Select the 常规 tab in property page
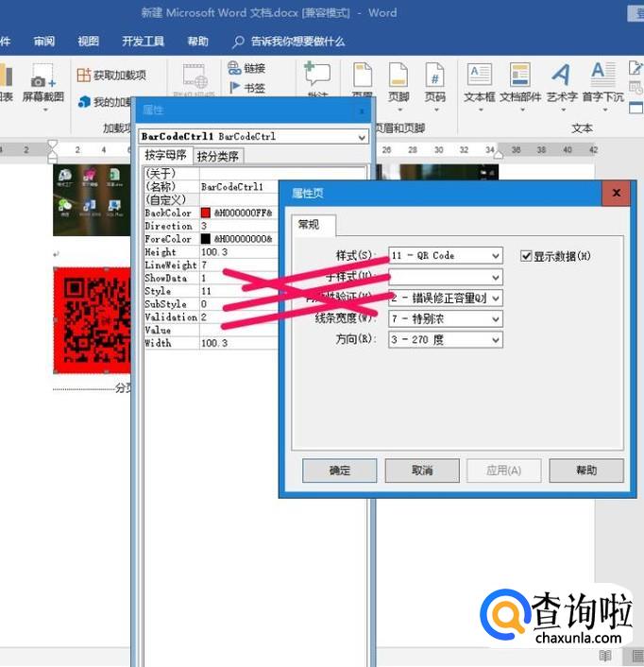The image size is (644, 667). (x=313, y=225)
